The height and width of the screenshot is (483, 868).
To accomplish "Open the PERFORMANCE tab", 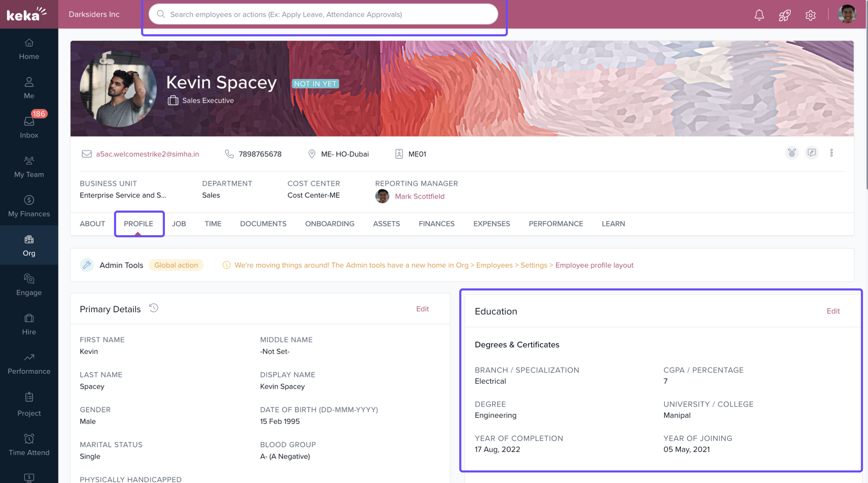I will click(556, 224).
